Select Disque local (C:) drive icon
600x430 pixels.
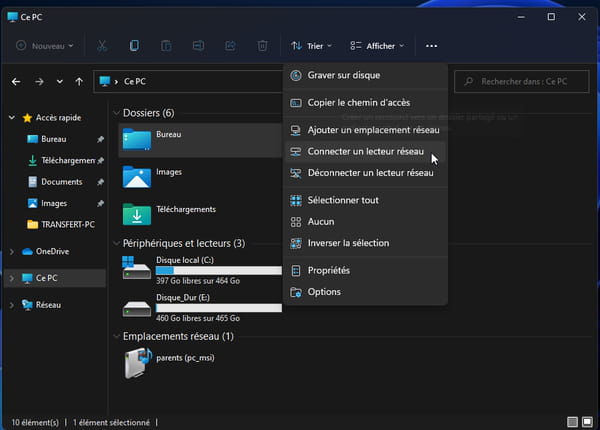coord(136,268)
